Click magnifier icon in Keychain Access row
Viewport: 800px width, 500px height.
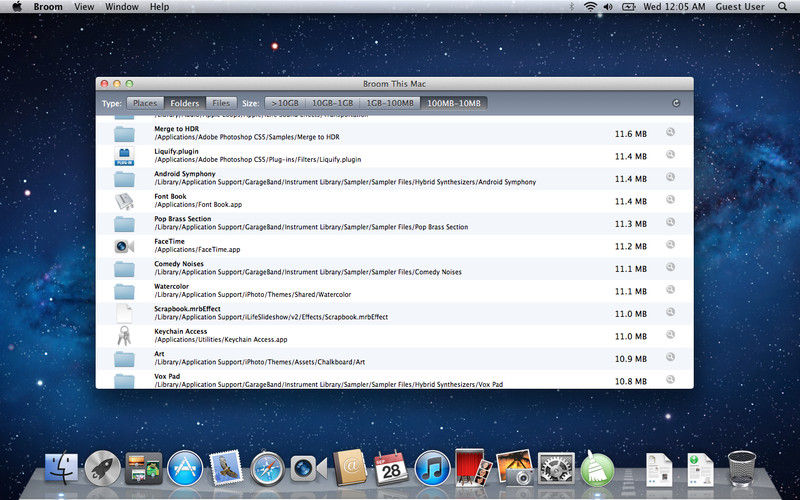(x=670, y=334)
